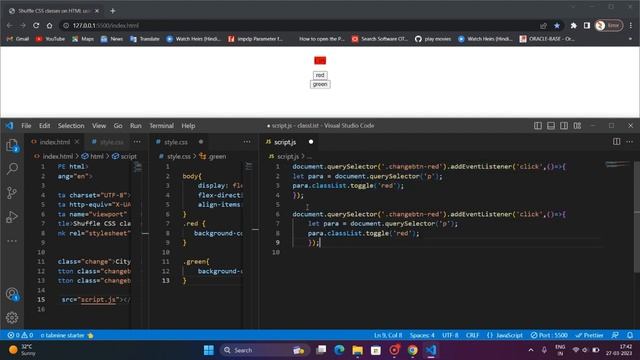Screen dimensions: 640x360
Task: Open more actions for the index.html editor group
Action: point(137,142)
